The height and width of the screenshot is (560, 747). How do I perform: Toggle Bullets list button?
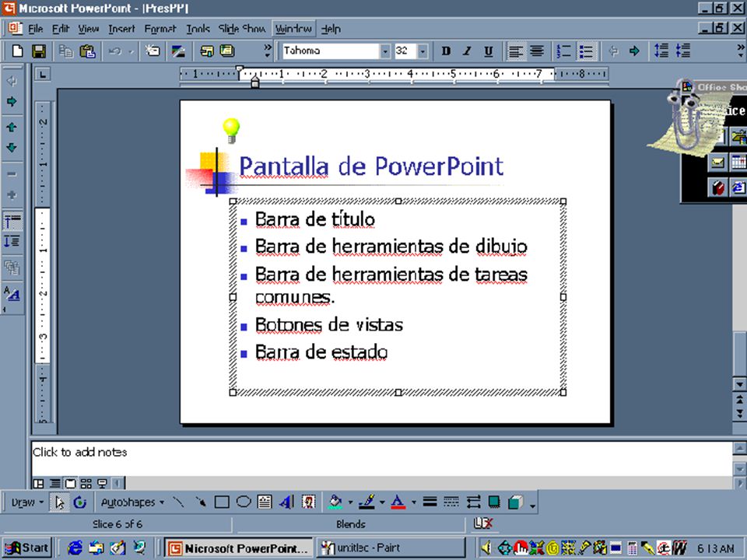(587, 51)
